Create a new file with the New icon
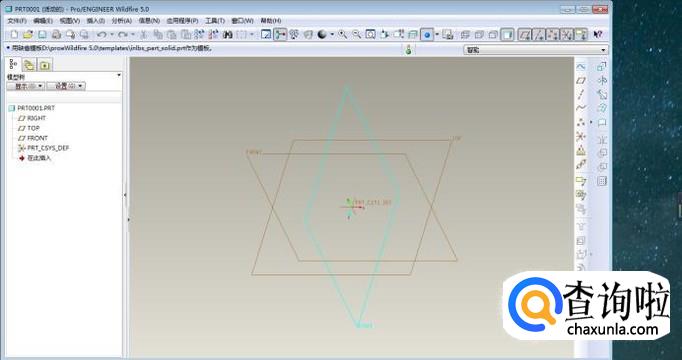 click(14, 34)
